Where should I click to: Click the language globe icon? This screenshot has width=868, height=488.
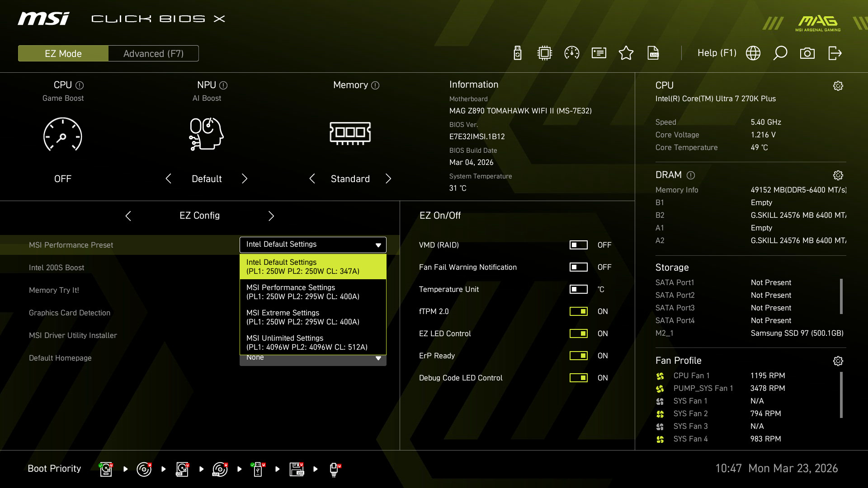[x=753, y=53]
